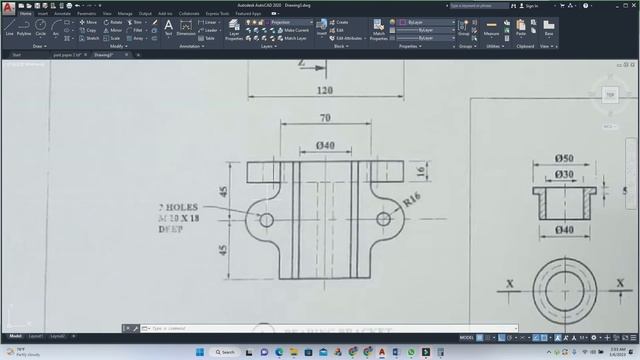Screen dimensions: 640x360
Task: Click the purple ByLayer color swatch
Action: click(403, 22)
